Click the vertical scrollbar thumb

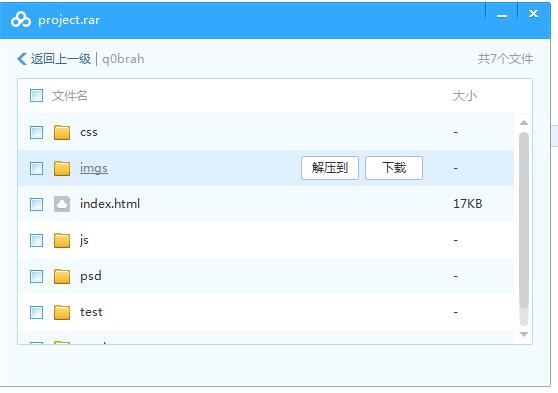pyautogui.click(x=523, y=220)
